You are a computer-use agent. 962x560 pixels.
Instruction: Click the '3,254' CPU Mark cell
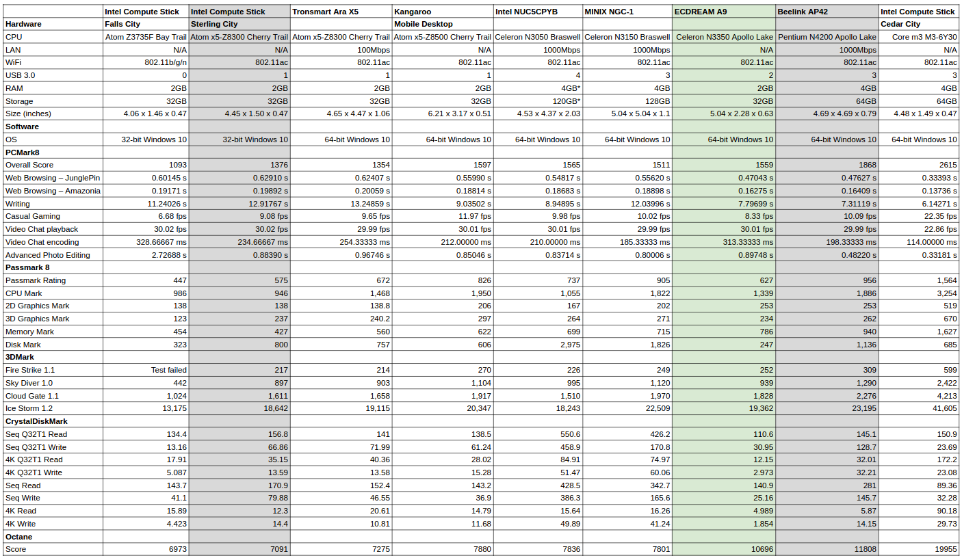pos(918,293)
